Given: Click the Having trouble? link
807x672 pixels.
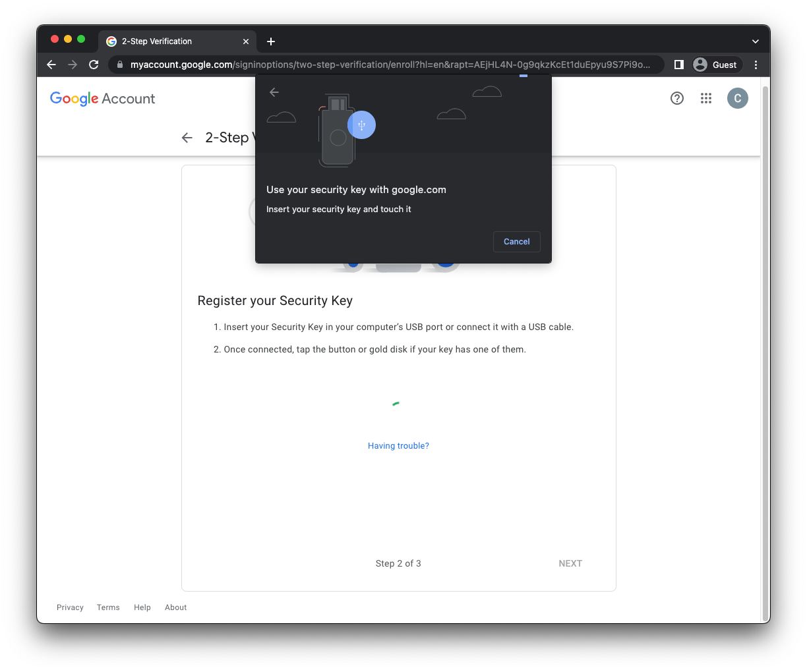Looking at the screenshot, I should 398,446.
